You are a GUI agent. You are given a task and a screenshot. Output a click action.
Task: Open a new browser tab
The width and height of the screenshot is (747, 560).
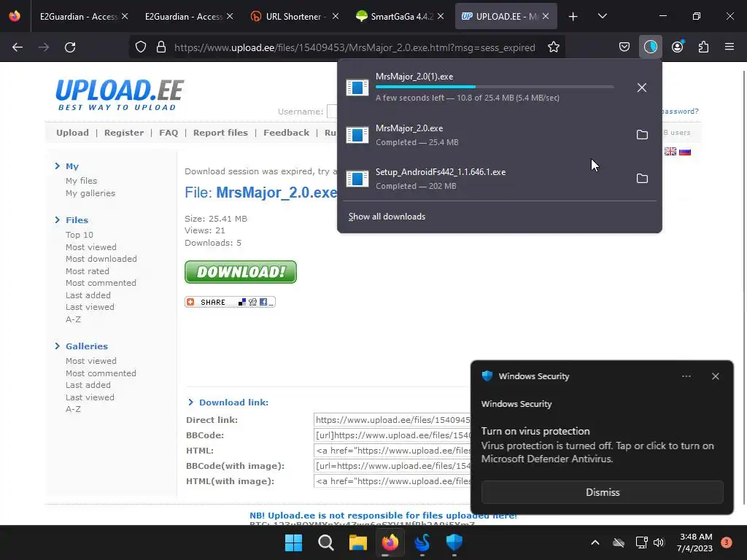coord(573,16)
